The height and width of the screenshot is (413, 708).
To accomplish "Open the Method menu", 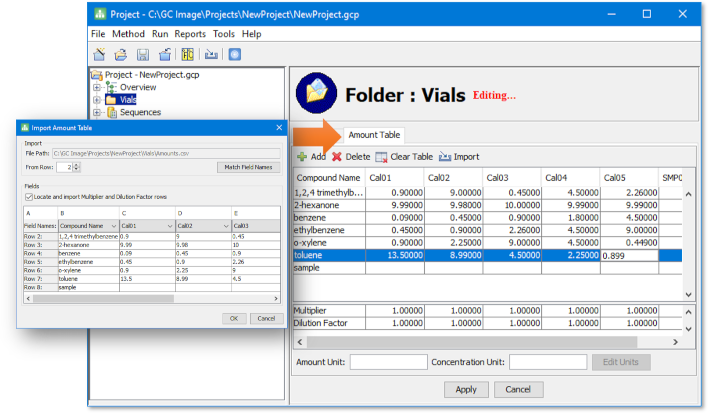I will 128,34.
